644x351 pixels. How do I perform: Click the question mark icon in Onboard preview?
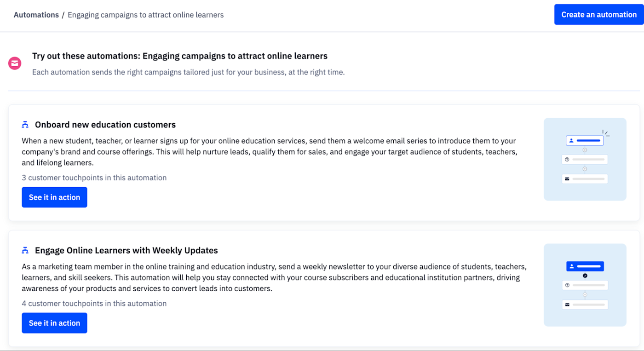pyautogui.click(x=567, y=160)
